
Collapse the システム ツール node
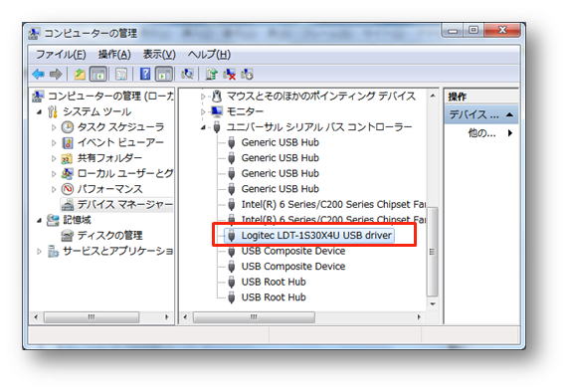click(39, 112)
